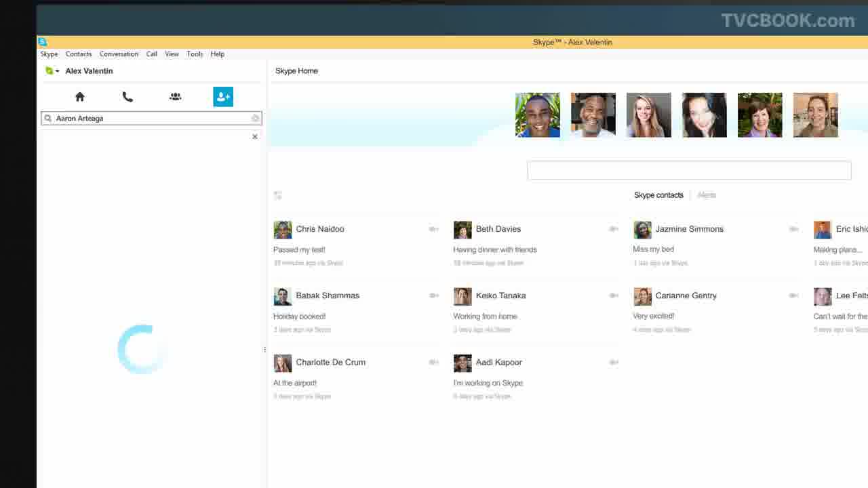
Task: Start video call with Carianne Gentry
Action: coord(793,296)
